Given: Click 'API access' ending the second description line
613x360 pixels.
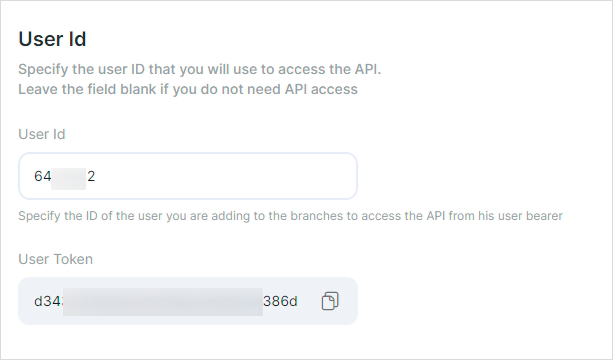Looking at the screenshot, I should (x=321, y=89).
